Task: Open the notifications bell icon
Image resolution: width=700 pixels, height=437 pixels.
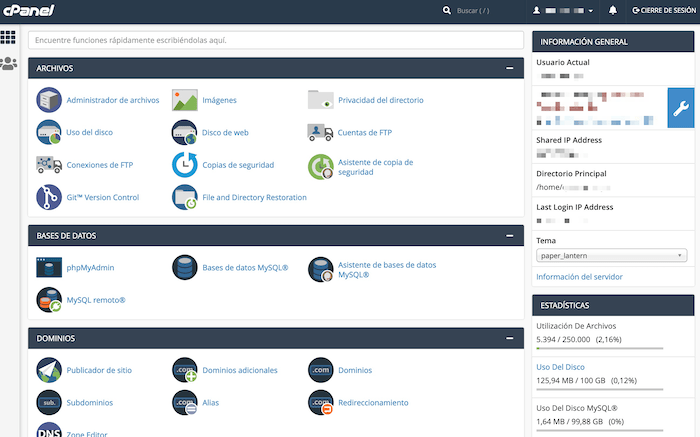Action: pos(613,10)
